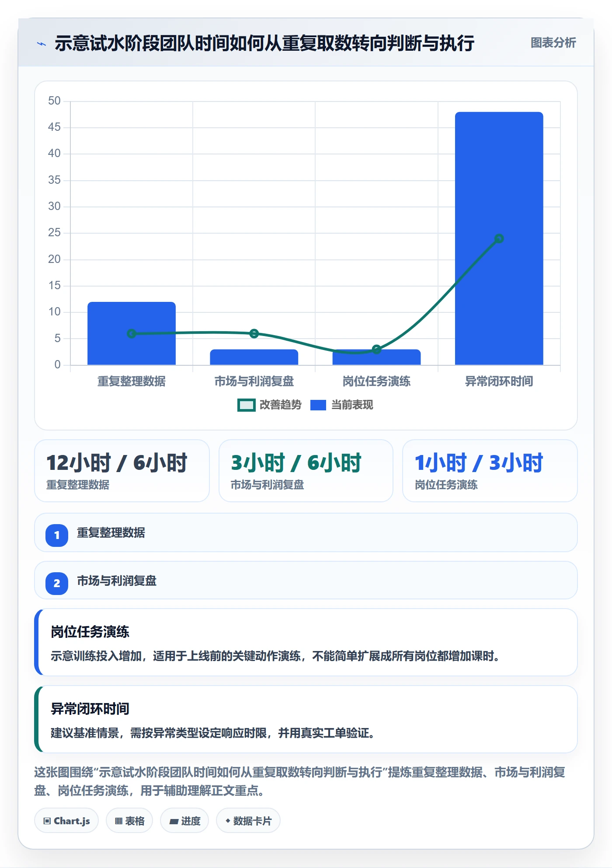Select list row 重复整理数据
The height and width of the screenshot is (868, 612).
tap(306, 532)
